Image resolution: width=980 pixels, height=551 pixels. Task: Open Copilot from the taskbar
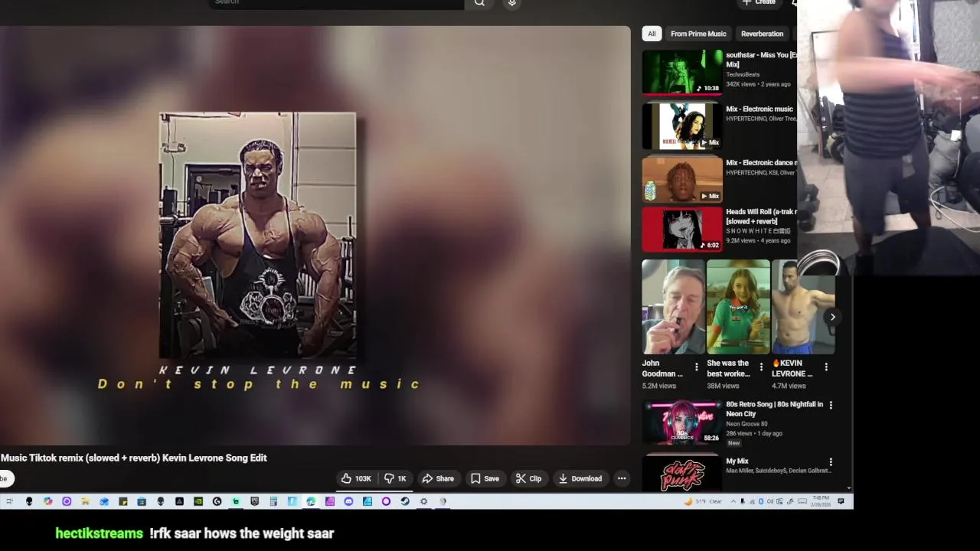[47, 501]
